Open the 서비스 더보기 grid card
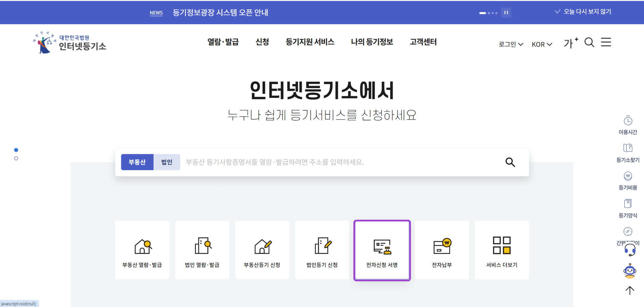 click(x=502, y=250)
